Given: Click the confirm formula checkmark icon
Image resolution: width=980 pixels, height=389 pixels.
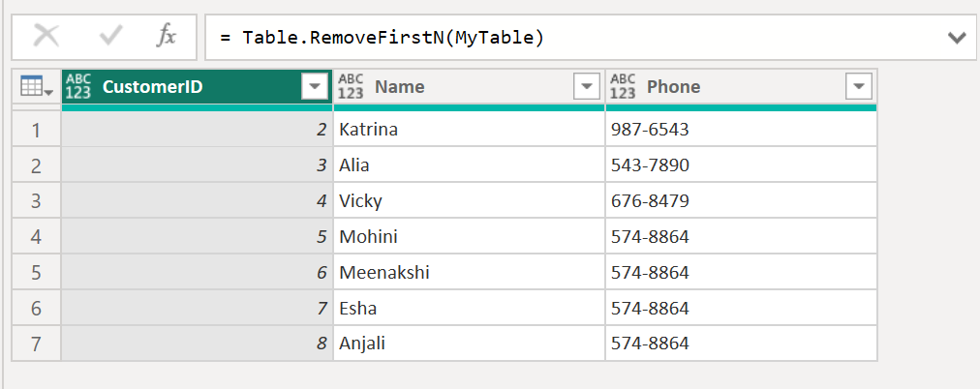Looking at the screenshot, I should click(x=110, y=38).
